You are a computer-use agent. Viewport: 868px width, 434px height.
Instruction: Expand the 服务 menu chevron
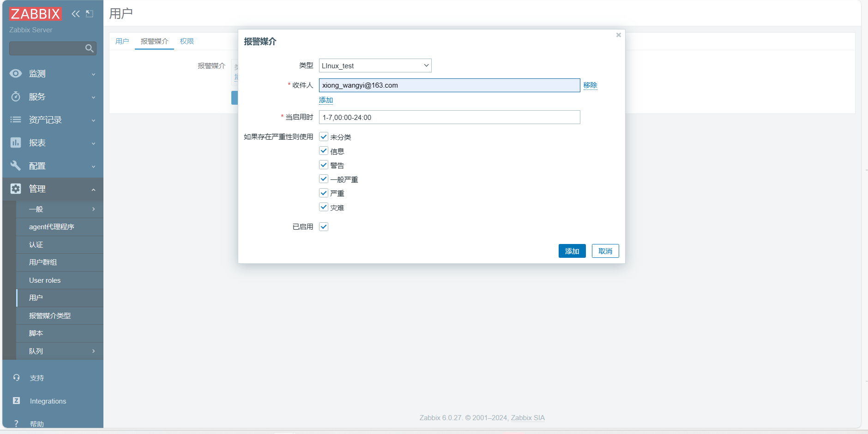coord(93,97)
